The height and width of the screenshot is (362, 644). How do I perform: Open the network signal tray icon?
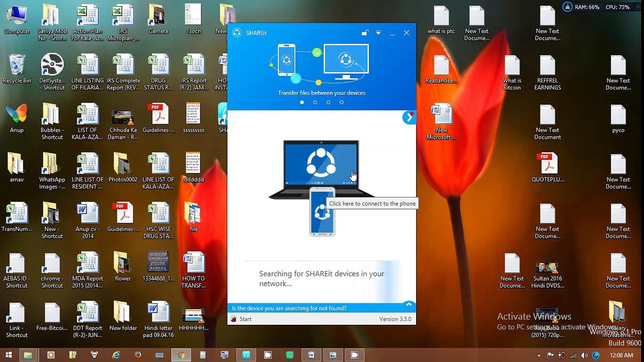tap(573, 355)
